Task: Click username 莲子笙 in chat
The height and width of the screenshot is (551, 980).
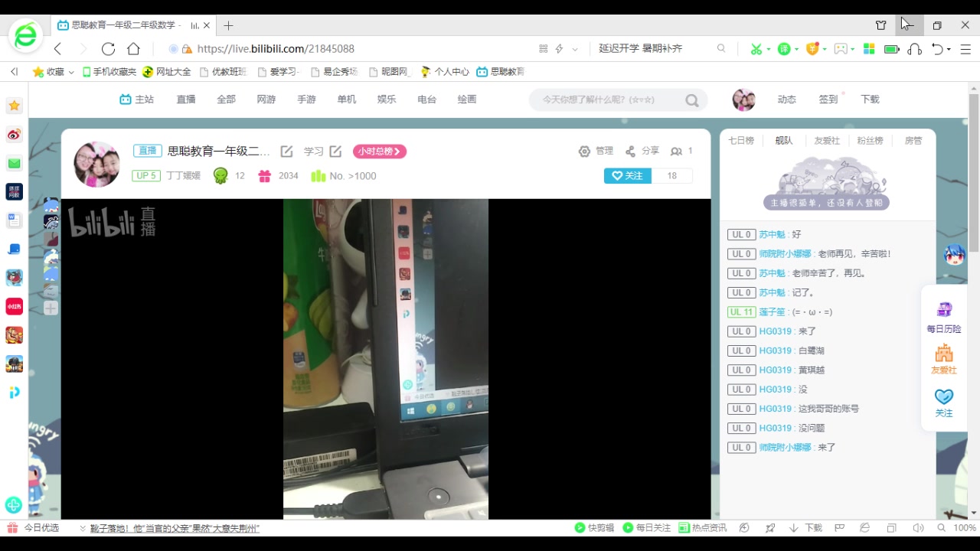Action: point(773,312)
